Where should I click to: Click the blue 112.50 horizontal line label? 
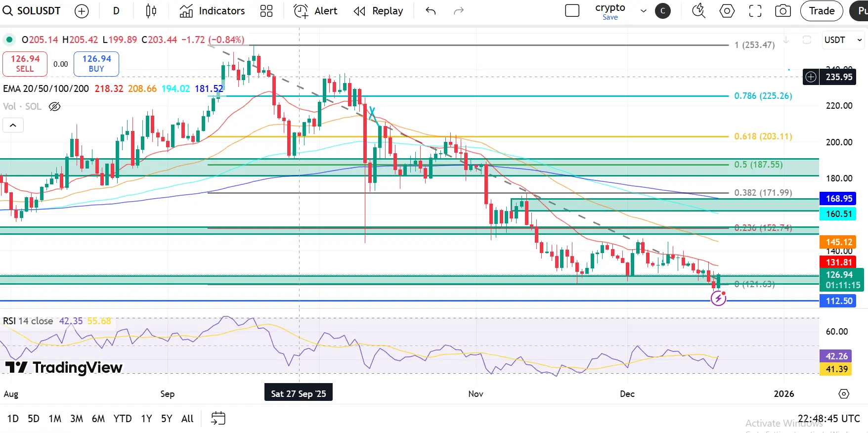tap(839, 301)
